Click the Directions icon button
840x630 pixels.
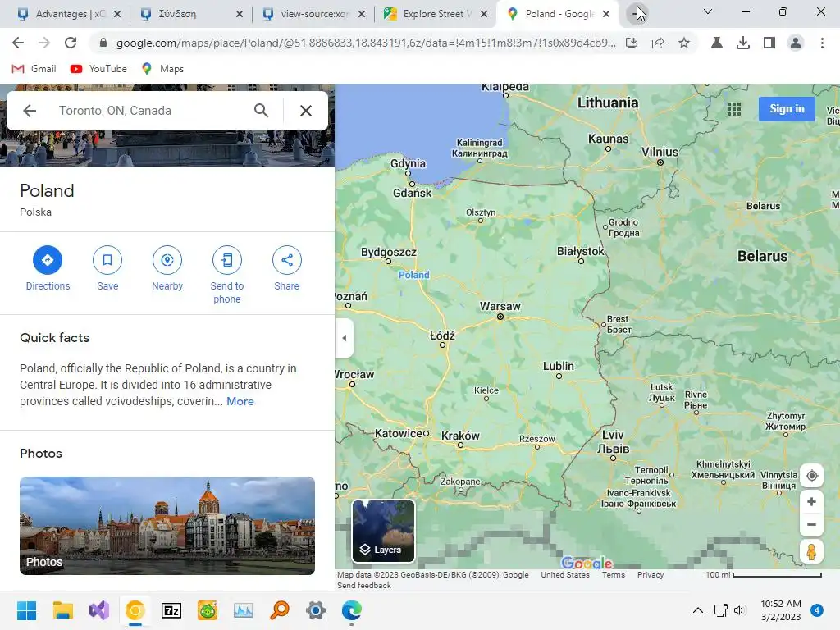48,260
